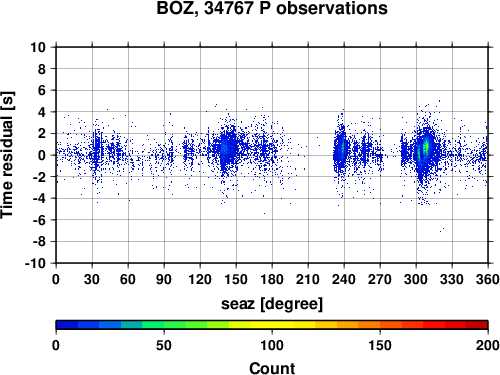The width and height of the screenshot is (500, 375).
Task: Click the data cluster near seaz 145
Action: (227, 148)
